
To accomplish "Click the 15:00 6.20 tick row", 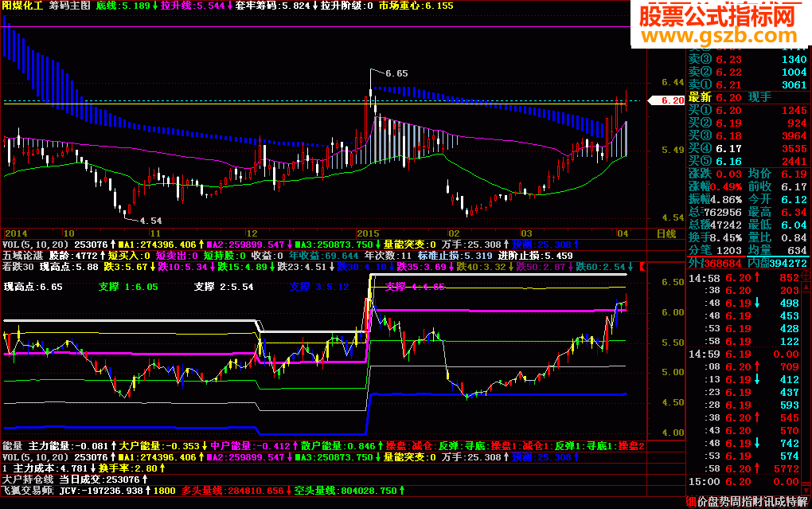I will pos(744,482).
